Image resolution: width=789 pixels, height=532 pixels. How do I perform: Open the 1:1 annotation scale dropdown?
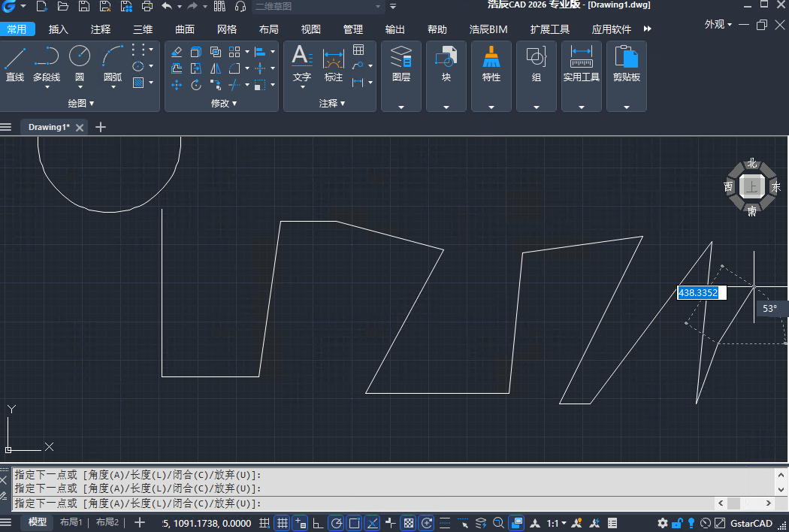click(556, 523)
